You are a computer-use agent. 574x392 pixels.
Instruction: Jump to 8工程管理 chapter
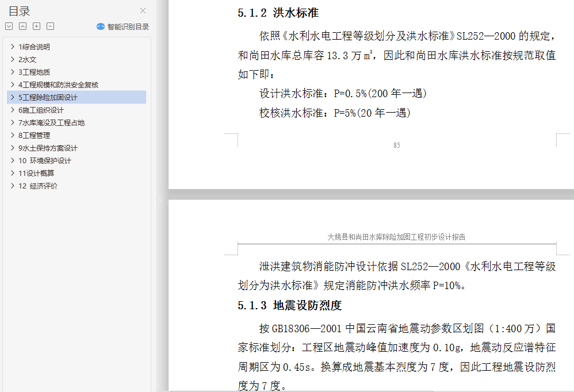(34, 135)
